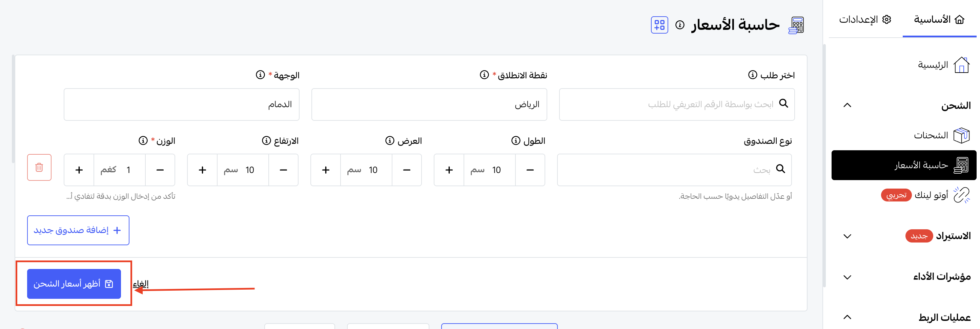980x329 pixels.
Task: Increase الوزن with the plus button
Action: 79,170
